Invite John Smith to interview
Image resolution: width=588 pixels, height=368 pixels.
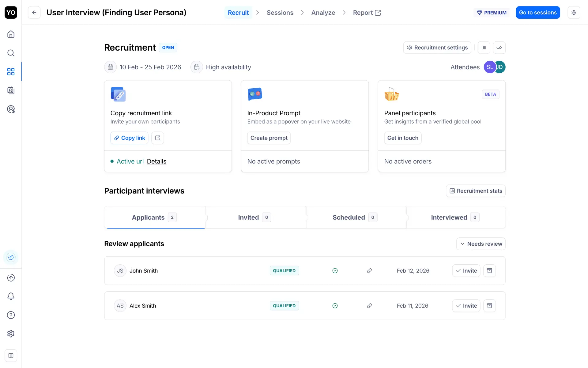point(466,271)
